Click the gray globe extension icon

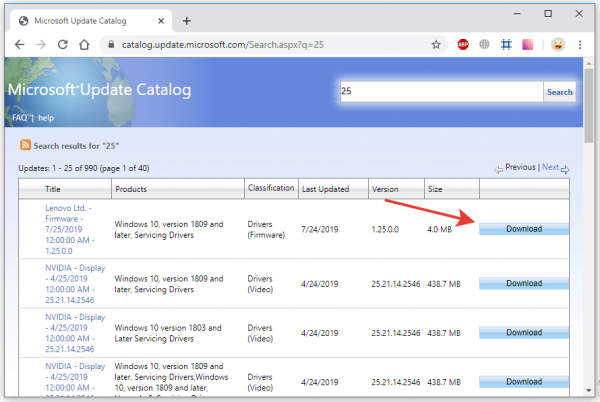click(484, 45)
